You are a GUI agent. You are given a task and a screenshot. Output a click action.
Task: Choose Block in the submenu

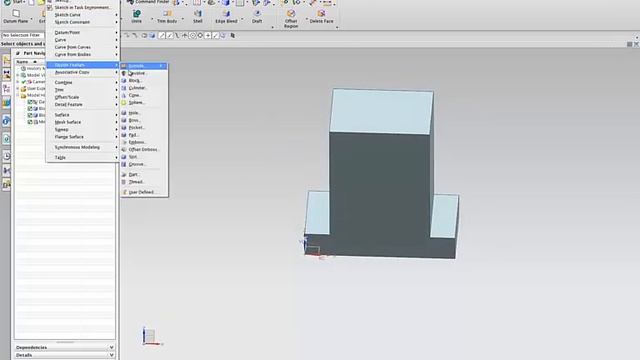coord(144,80)
